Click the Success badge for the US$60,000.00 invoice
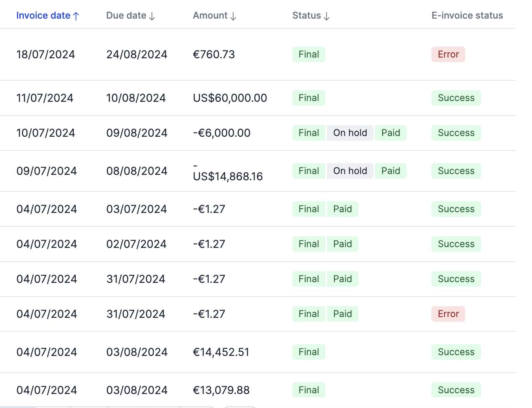The width and height of the screenshot is (532, 408). [x=456, y=98]
